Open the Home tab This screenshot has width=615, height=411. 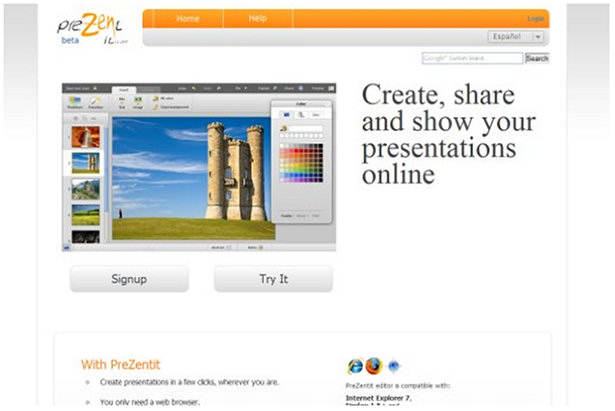tap(188, 18)
